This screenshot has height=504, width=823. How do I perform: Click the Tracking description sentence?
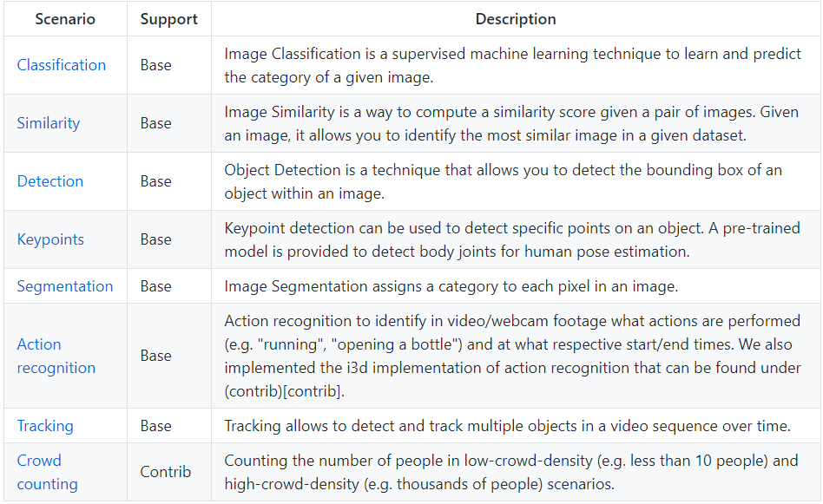[x=508, y=426]
